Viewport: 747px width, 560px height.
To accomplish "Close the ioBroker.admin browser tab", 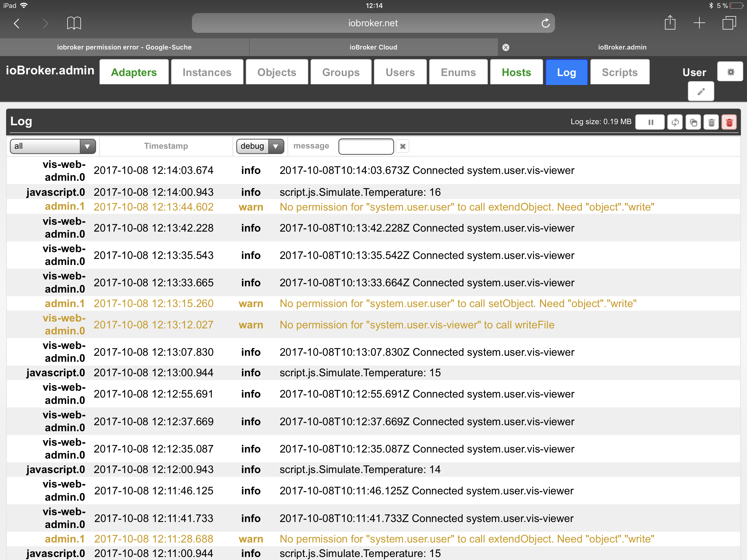I will pos(506,47).
